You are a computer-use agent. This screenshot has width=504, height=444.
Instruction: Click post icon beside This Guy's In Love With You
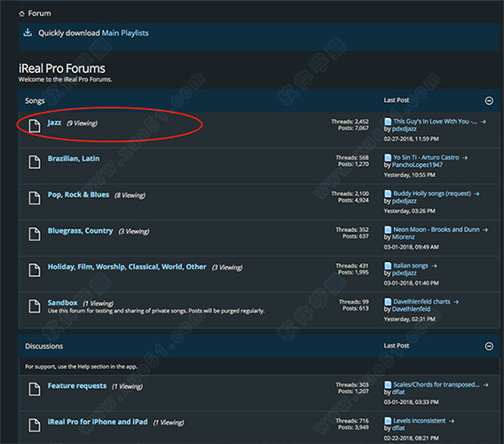[x=388, y=122]
